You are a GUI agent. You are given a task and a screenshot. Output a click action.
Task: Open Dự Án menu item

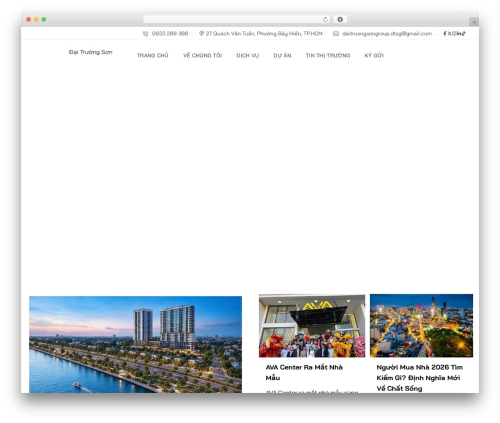[x=282, y=55]
